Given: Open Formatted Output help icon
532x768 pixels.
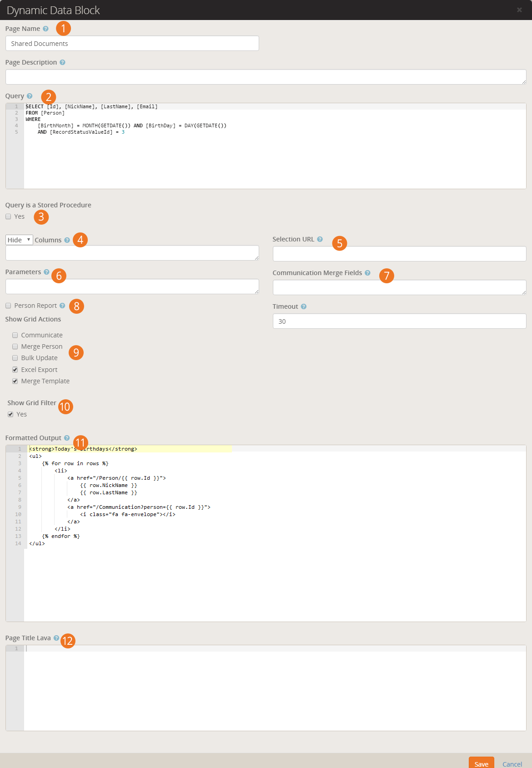Looking at the screenshot, I should [67, 438].
